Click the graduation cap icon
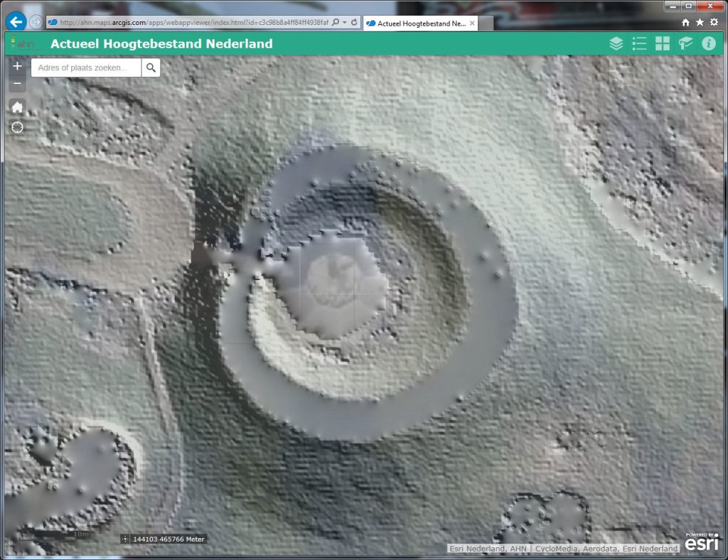Viewport: 728px width, 560px height. (685, 43)
